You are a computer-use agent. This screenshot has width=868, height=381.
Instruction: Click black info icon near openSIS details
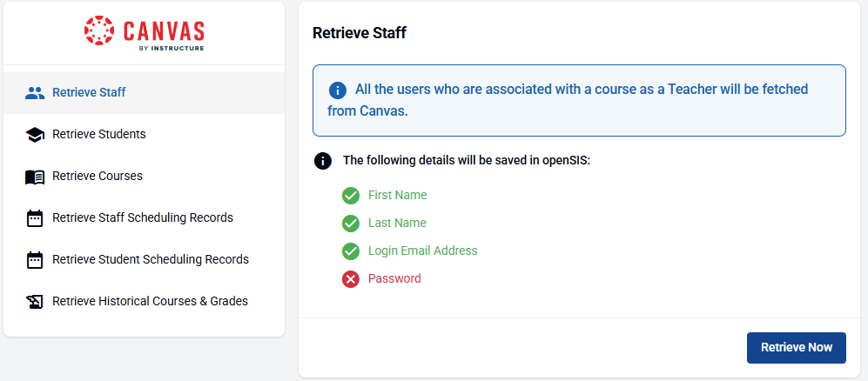[323, 161]
